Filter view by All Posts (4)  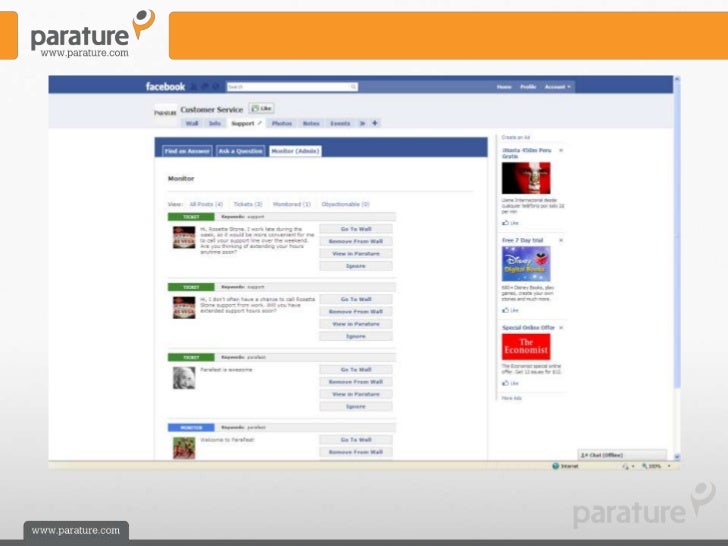206,204
